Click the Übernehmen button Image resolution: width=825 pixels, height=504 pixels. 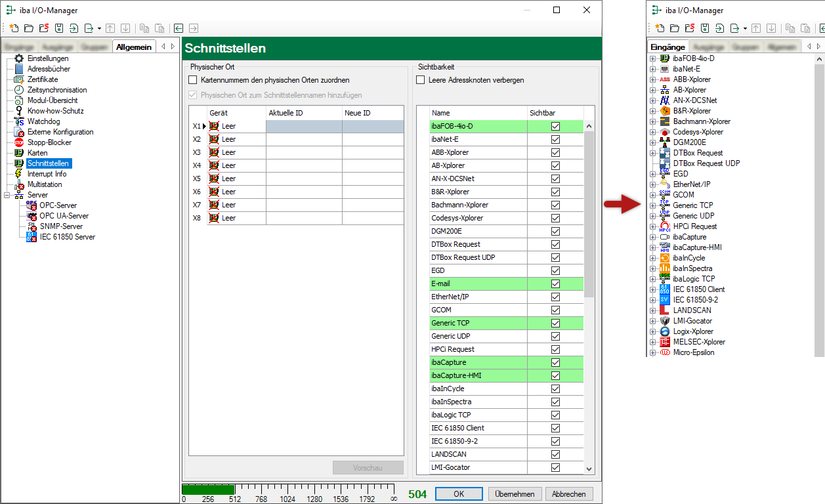pos(515,494)
